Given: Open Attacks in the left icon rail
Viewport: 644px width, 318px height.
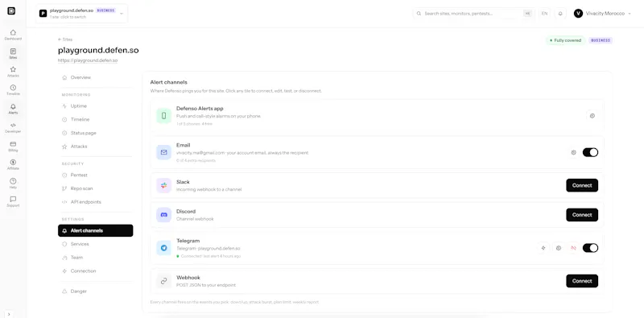Looking at the screenshot, I should tap(13, 72).
